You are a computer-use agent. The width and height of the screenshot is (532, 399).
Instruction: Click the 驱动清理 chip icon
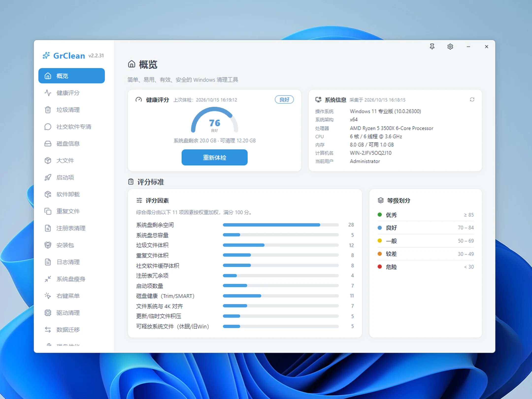coord(48,313)
